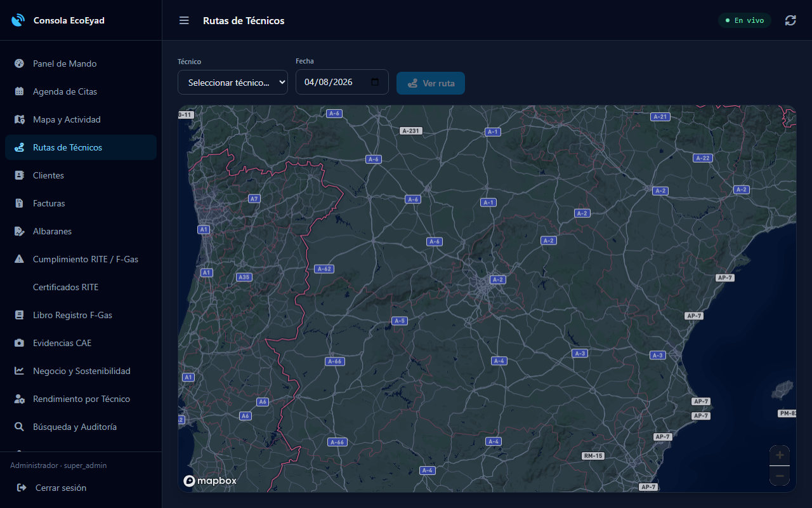Click the Rutas de Técnicos route icon
The image size is (812, 508).
19,147
